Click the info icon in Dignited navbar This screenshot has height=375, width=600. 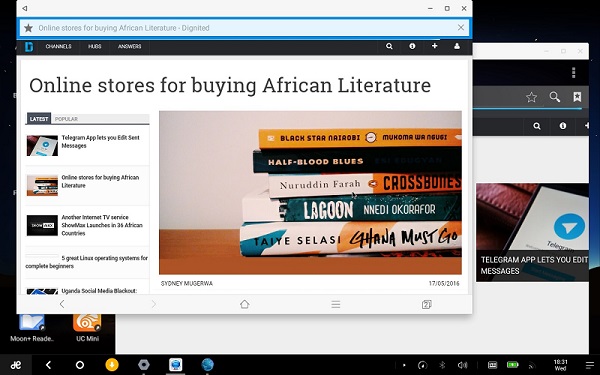coord(412,46)
